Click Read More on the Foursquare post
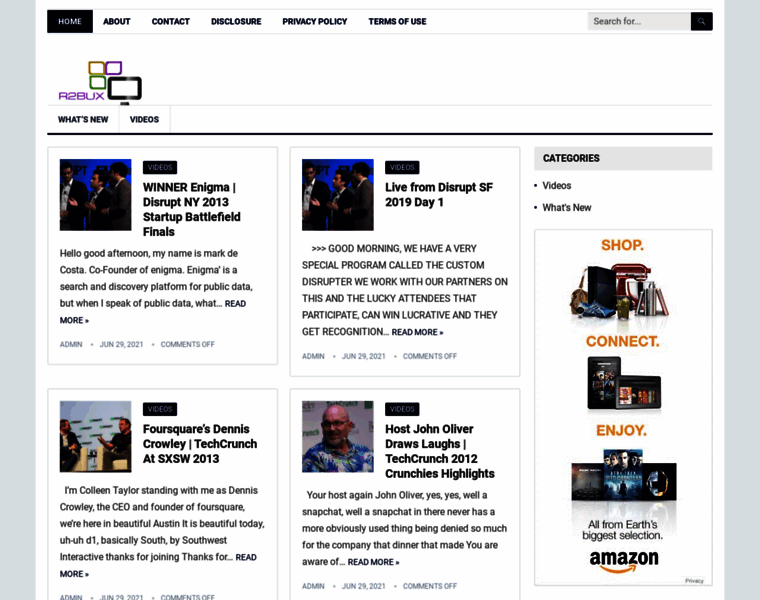Image resolution: width=760 pixels, height=600 pixels. tap(246, 557)
